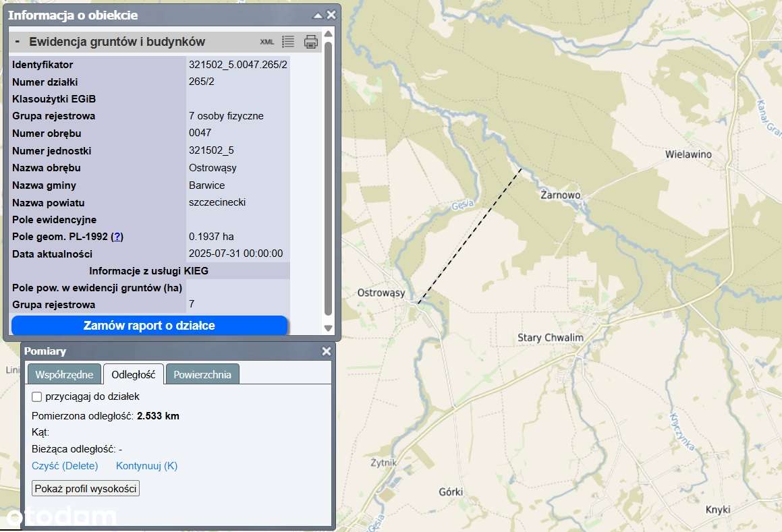Click the area value 0.1937 ha

[211, 237]
